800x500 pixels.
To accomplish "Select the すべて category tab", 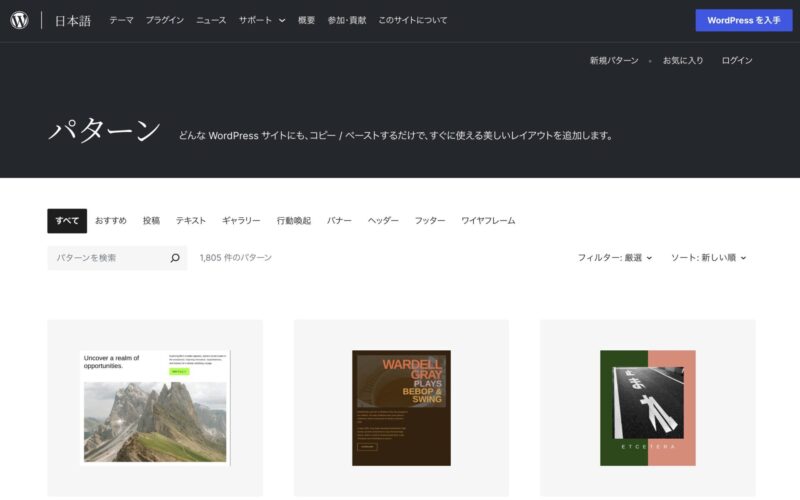I will point(67,220).
